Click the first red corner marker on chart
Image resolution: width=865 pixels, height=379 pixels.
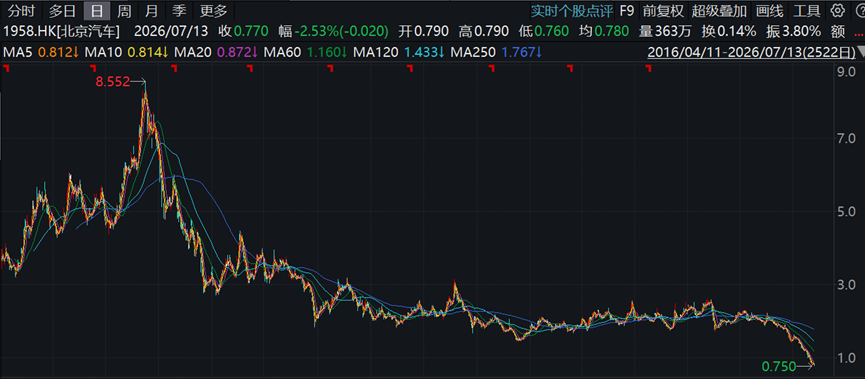point(6,68)
